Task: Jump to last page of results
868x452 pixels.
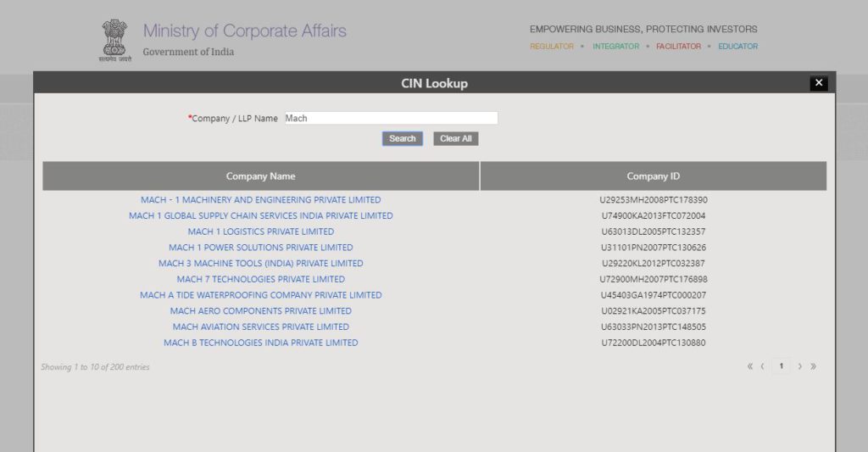Action: 814,366
